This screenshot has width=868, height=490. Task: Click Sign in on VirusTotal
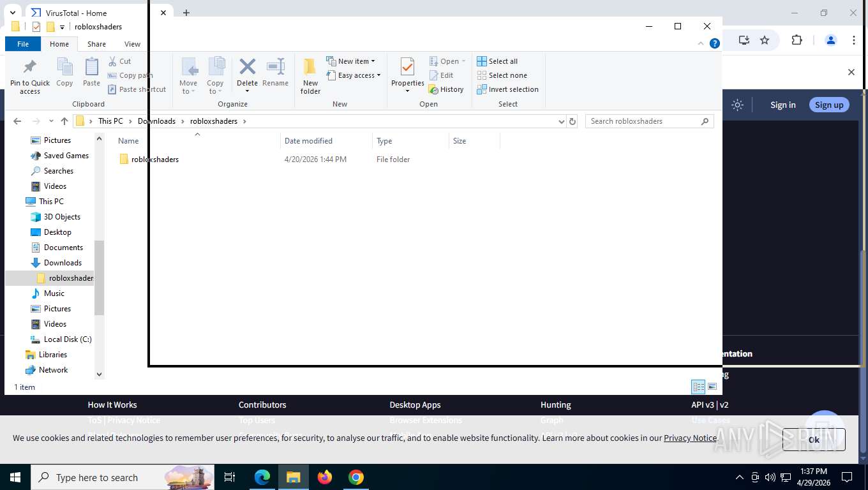click(x=782, y=105)
